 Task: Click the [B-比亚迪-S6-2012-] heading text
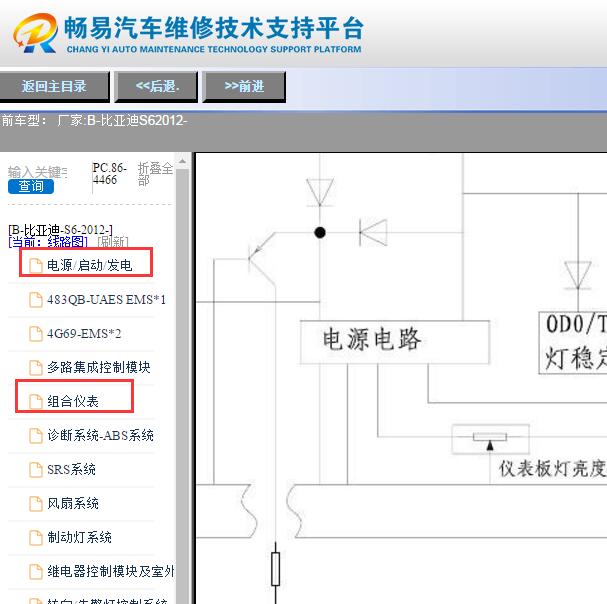60,230
